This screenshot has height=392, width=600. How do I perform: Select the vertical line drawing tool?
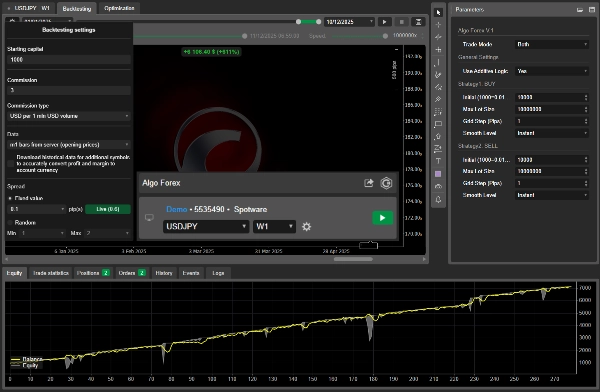pyautogui.click(x=439, y=62)
